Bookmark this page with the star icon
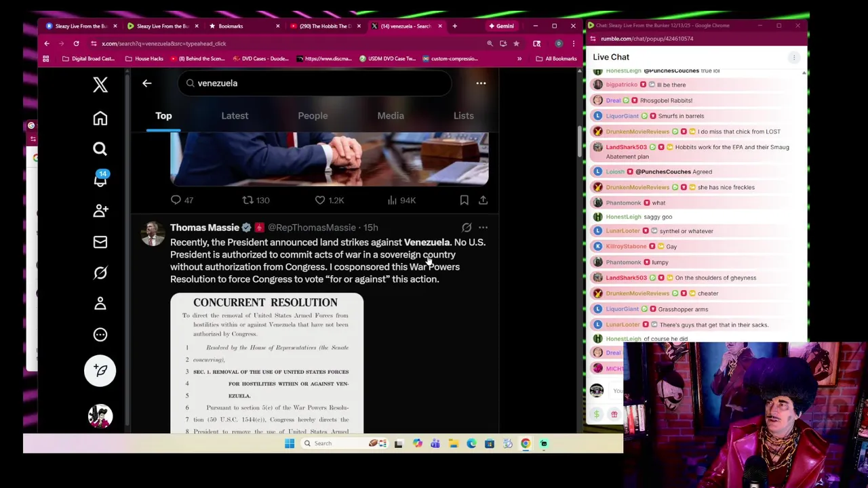The width and height of the screenshot is (868, 488). click(x=516, y=43)
